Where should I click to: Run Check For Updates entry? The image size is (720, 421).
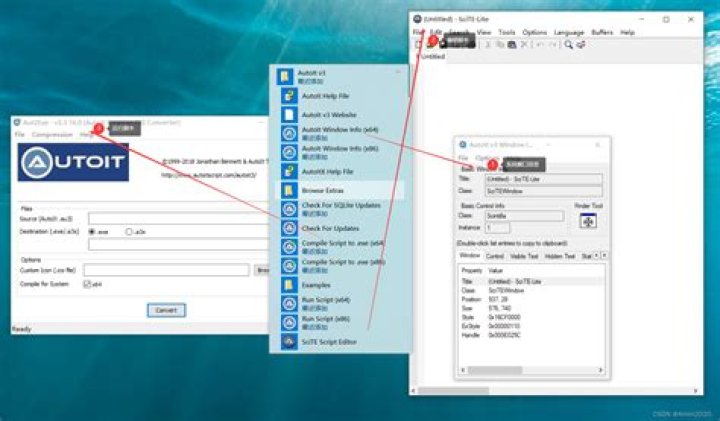click(330, 228)
